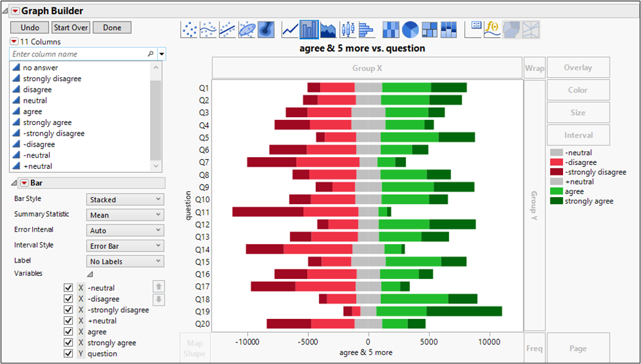Image resolution: width=641 pixels, height=364 pixels.
Task: Select the Contour element icon
Action: pos(266,29)
